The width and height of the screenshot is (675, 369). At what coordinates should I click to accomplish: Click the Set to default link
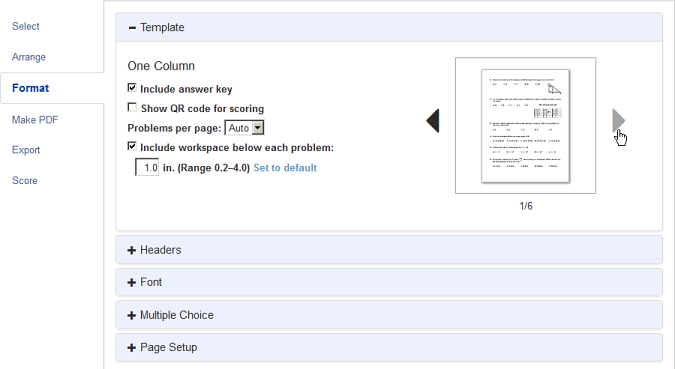[285, 167]
